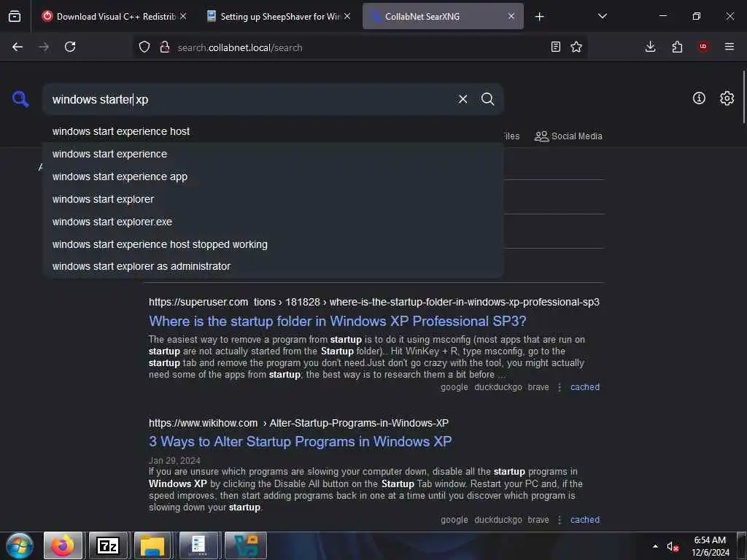The image size is (747, 560).
Task: Open new browser tab
Action: (539, 17)
